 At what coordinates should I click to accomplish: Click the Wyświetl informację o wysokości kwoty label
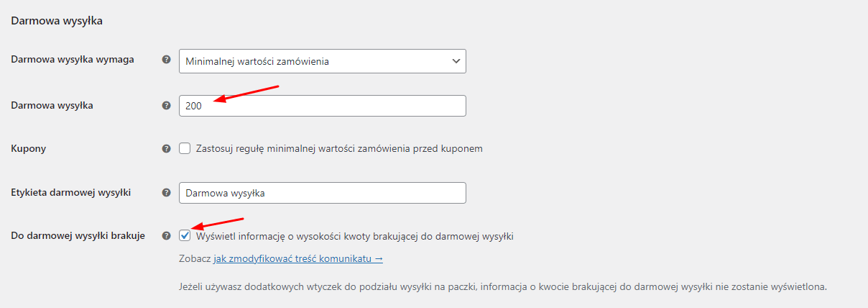(354, 236)
